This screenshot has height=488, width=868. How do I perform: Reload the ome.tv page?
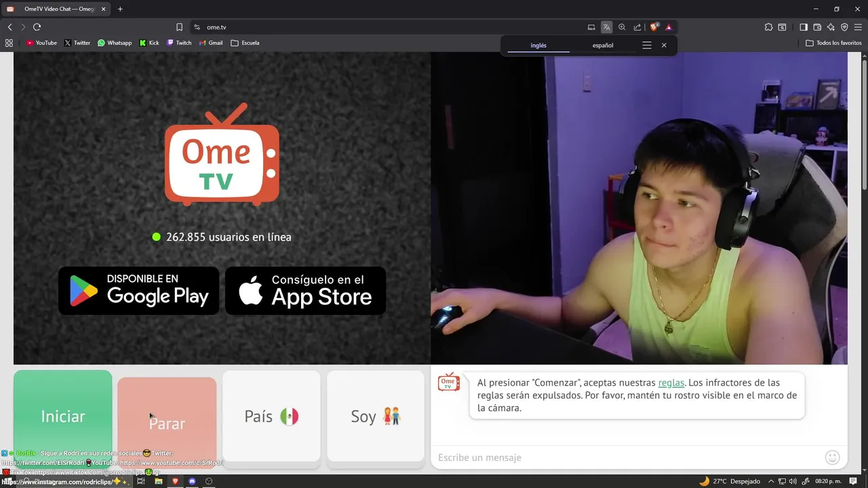[37, 27]
